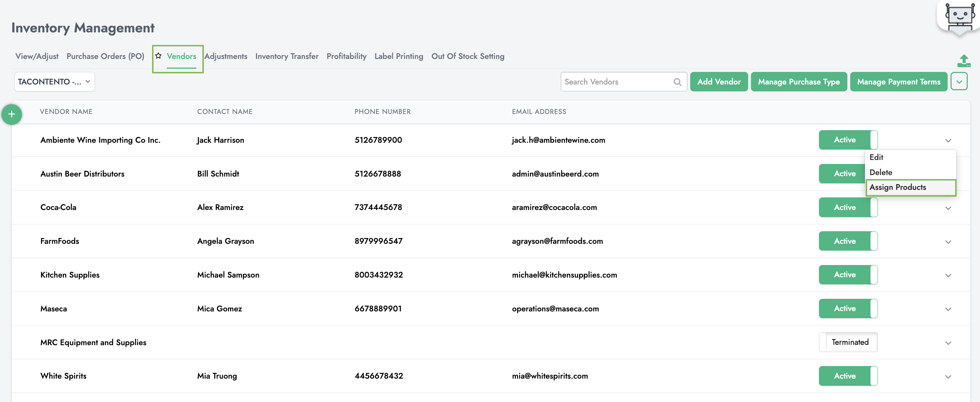
Task: Click the star icon beside Vendors tab
Action: pyautogui.click(x=159, y=56)
